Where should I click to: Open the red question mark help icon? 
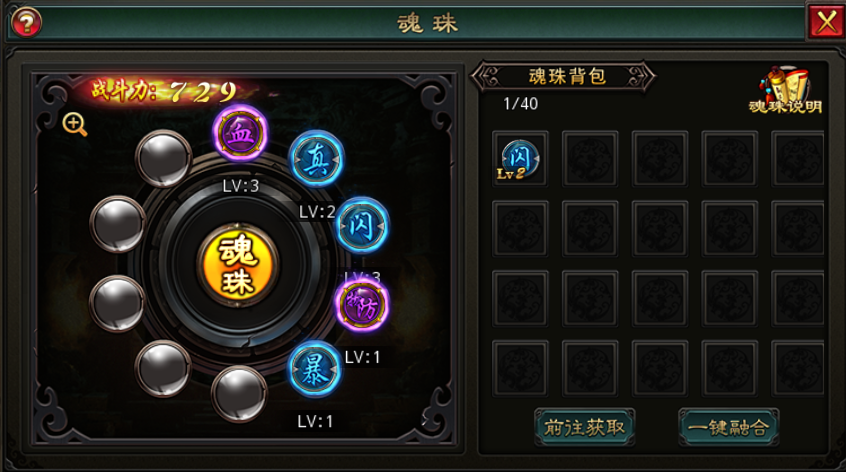pos(26,23)
